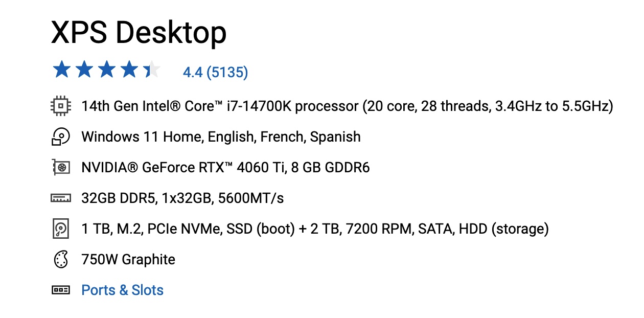
Task: Click the operating system disc icon
Action: coord(61,137)
